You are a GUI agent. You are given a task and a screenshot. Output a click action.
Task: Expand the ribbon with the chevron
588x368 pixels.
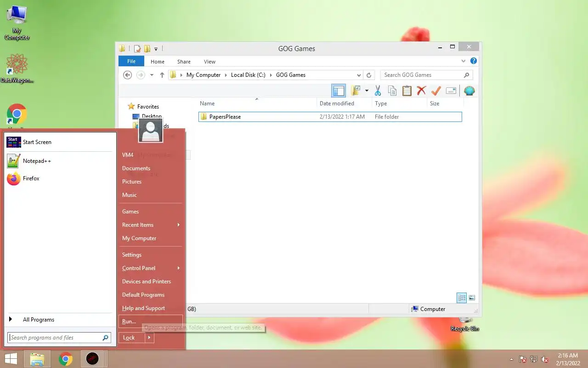tap(464, 61)
